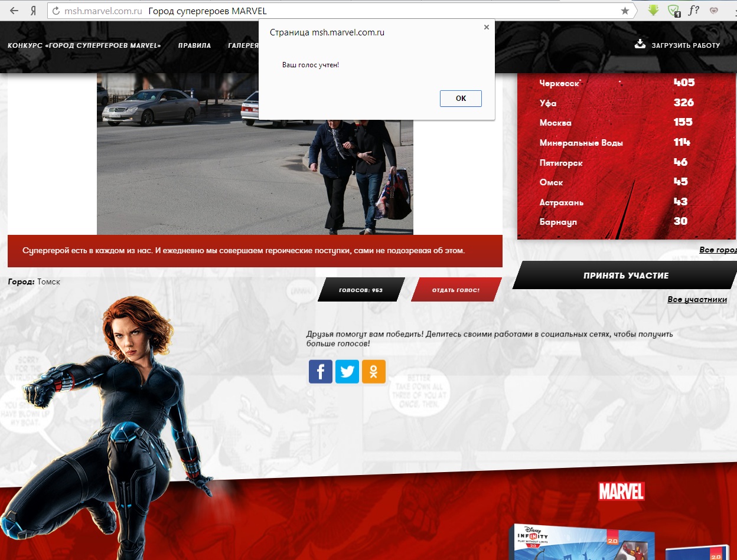Select Пятигорск in the city ranking
The width and height of the screenshot is (737, 560).
pyautogui.click(x=561, y=163)
